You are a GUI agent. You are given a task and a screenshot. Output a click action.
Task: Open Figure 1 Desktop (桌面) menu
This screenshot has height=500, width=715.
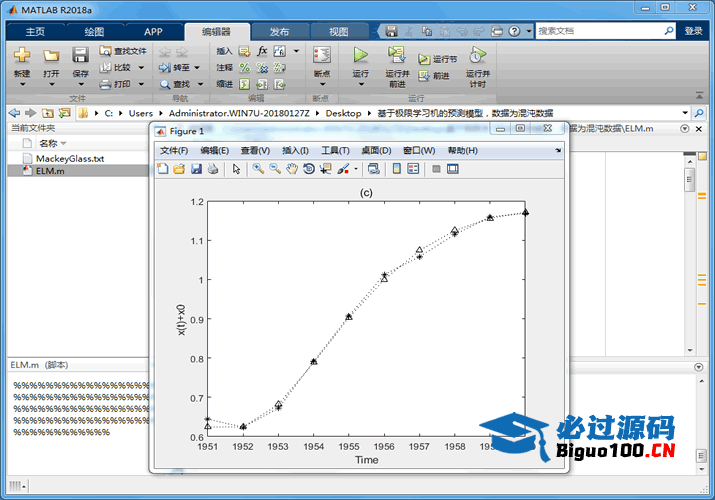tap(376, 150)
